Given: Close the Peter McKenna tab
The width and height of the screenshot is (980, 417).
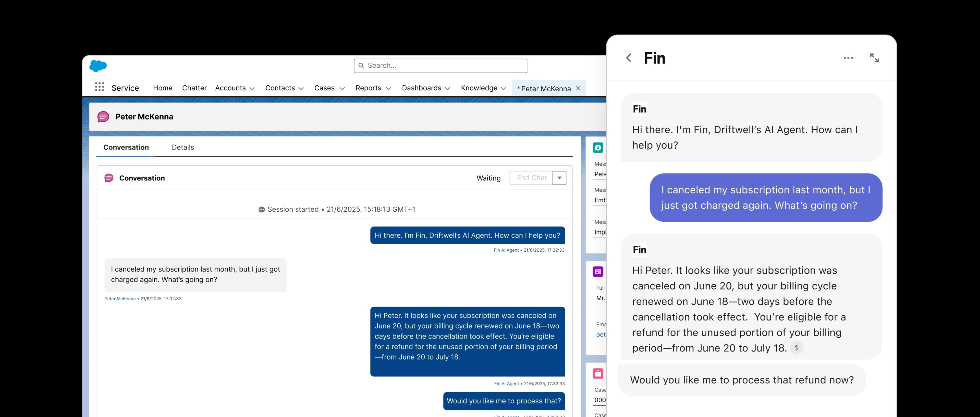Looking at the screenshot, I should [x=578, y=88].
